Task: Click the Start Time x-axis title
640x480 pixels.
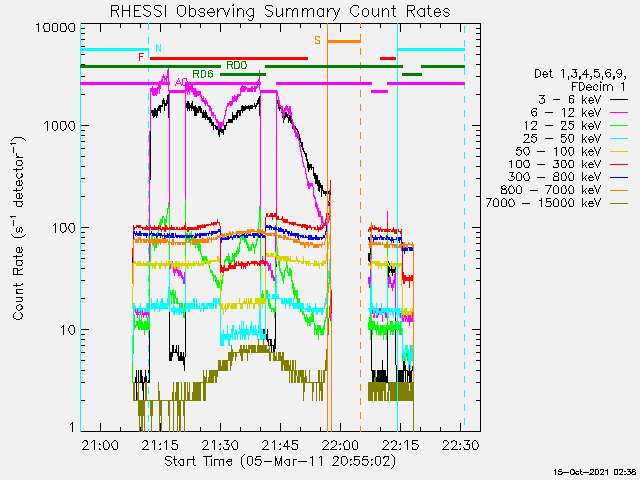Action: pos(280,462)
